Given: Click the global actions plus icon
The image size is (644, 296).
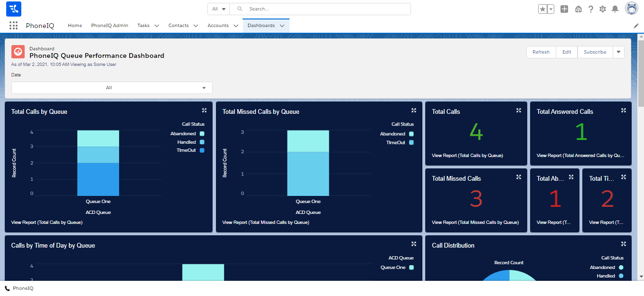Looking at the screenshot, I should coord(564,9).
